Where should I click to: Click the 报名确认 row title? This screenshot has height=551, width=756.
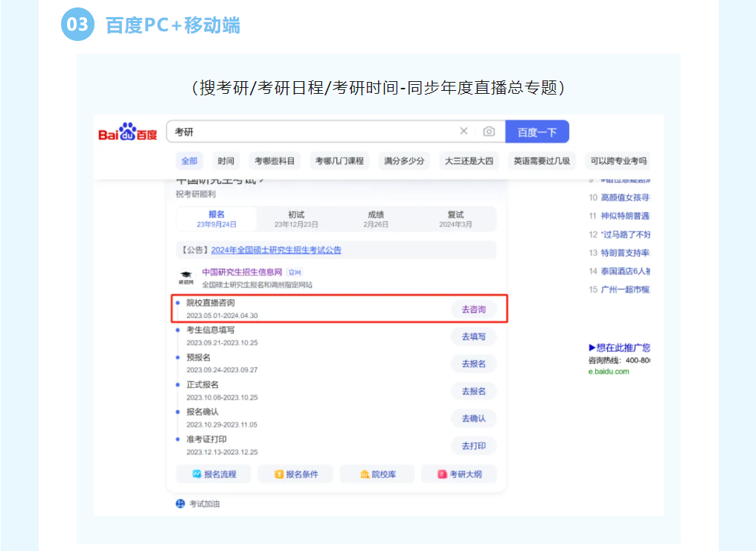click(202, 412)
